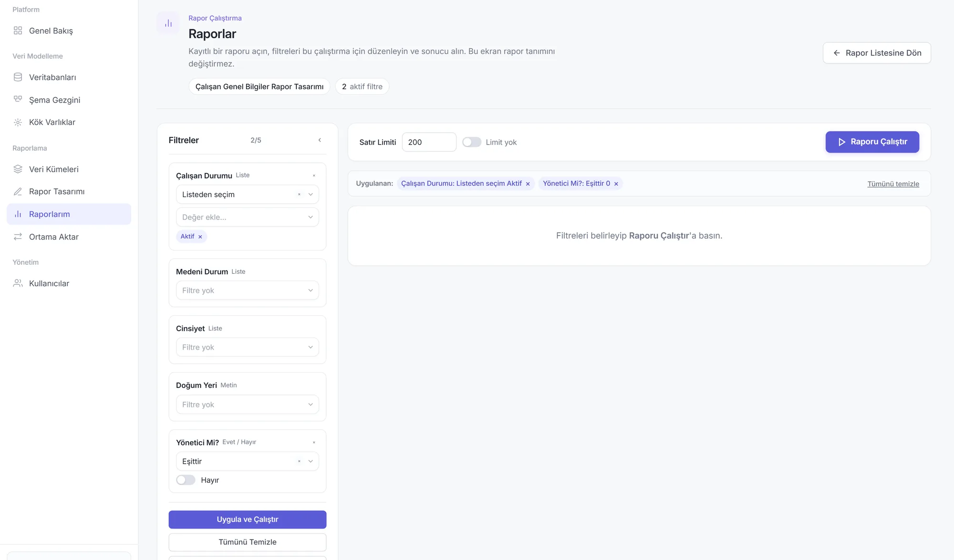The image size is (954, 560).
Task: Open Kullanıcılar in the sidebar
Action: coord(69,283)
